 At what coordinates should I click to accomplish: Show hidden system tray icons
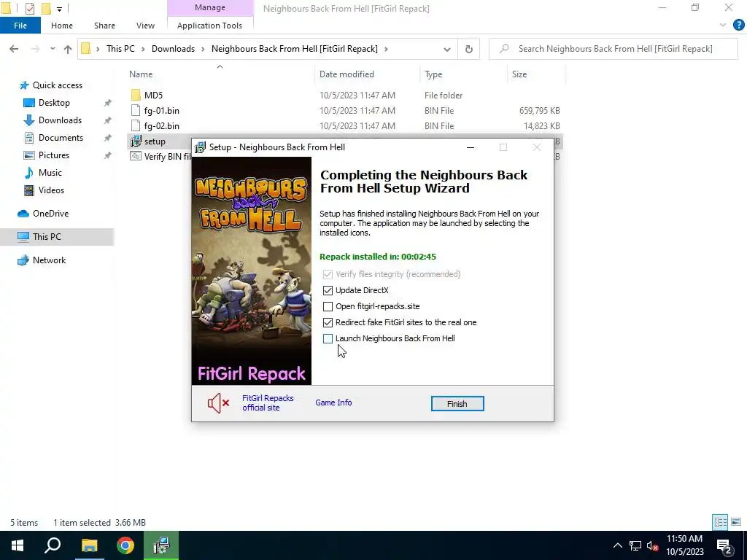617,545
